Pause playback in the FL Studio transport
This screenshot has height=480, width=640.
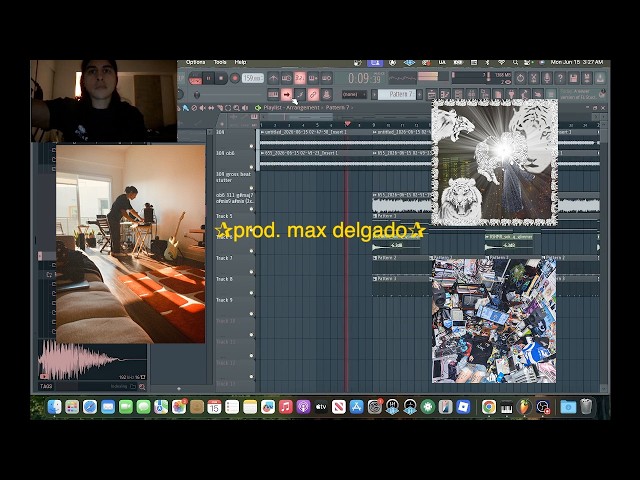pyautogui.click(x=209, y=78)
